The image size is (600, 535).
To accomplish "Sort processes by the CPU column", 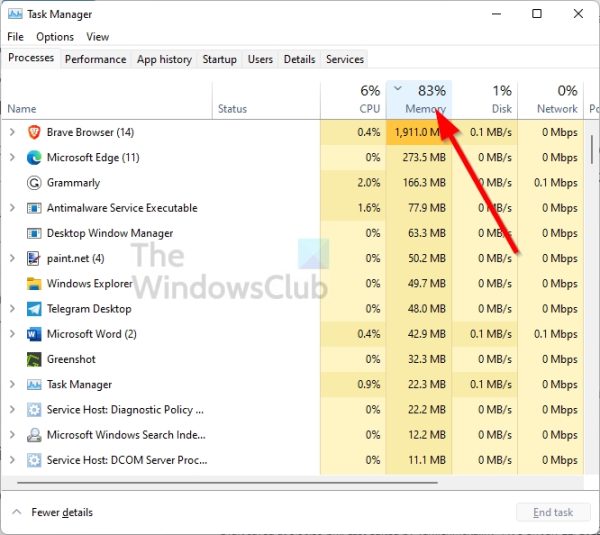I will click(x=353, y=100).
